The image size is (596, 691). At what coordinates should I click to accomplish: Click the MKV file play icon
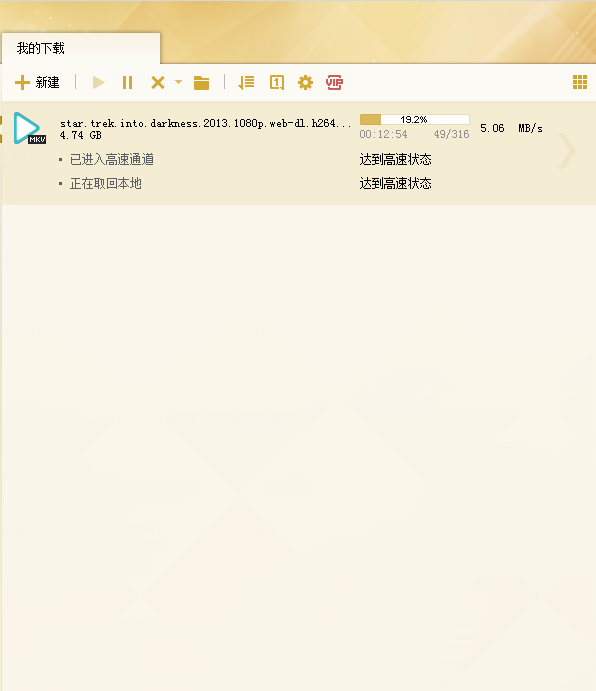(x=29, y=128)
